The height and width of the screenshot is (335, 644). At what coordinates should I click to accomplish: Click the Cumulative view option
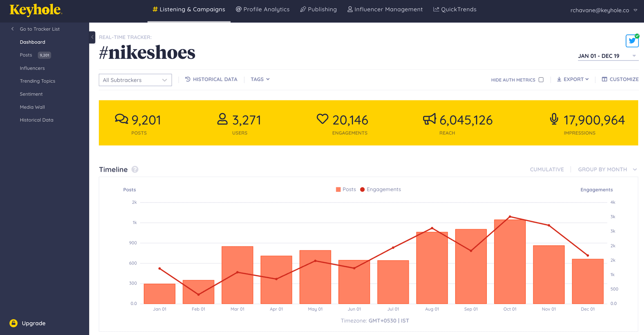[547, 169]
